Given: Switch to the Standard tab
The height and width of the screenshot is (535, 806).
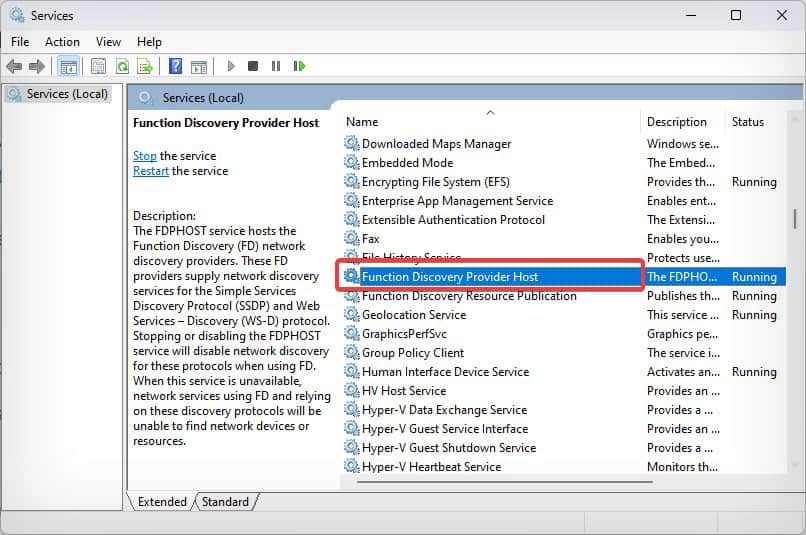Looking at the screenshot, I should (225, 502).
